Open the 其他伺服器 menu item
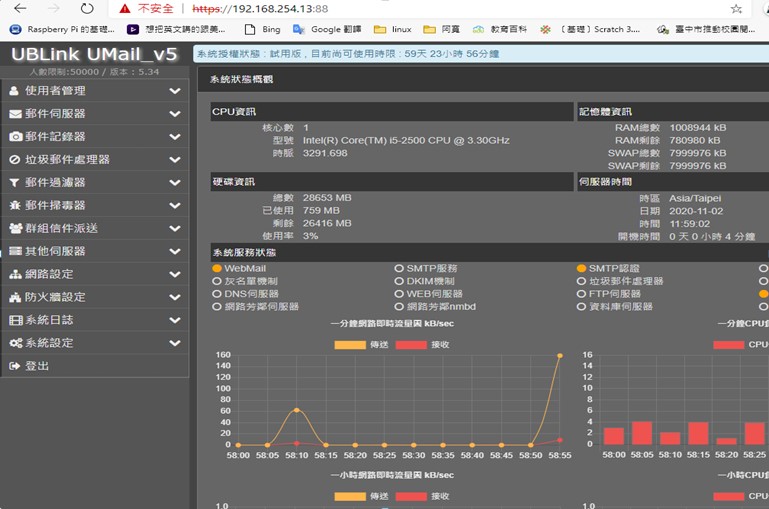 [55, 251]
